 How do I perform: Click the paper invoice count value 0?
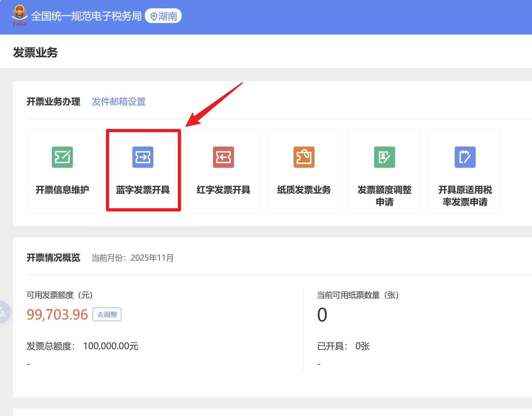(322, 315)
